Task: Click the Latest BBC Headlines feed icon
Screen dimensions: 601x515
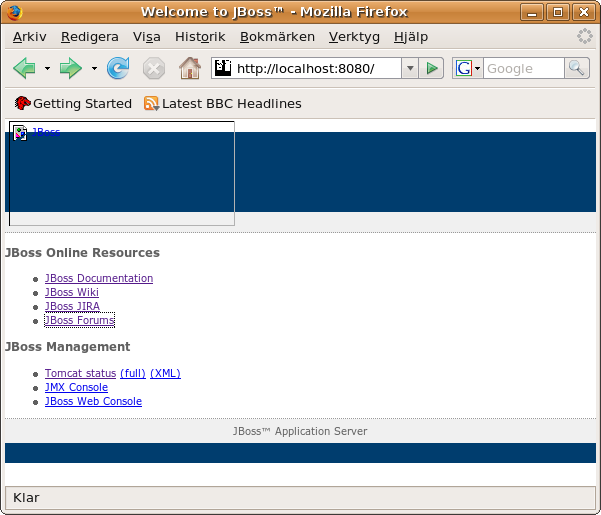Action: (x=151, y=103)
